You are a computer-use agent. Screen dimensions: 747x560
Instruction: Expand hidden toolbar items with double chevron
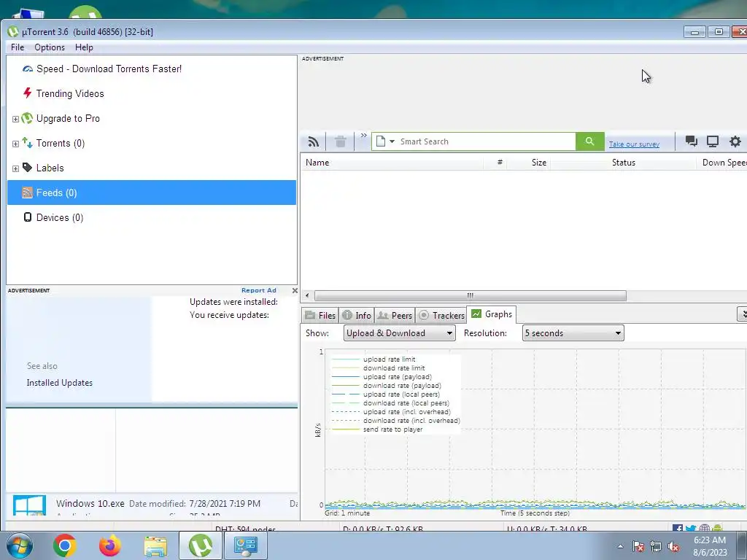click(x=363, y=136)
